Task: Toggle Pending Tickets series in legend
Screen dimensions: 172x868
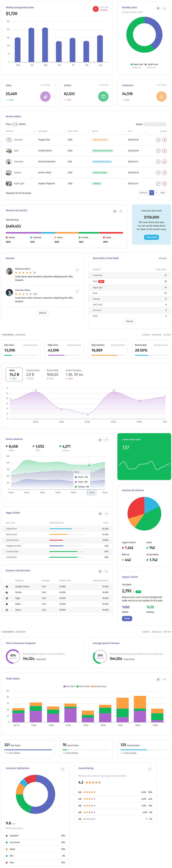Action: point(99,686)
